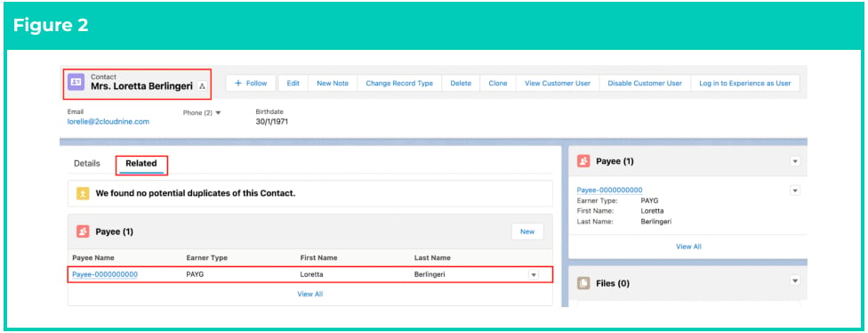Click the Loretta cell in the table row
Viewport: 868px width, 333px height.
pyautogui.click(x=311, y=274)
